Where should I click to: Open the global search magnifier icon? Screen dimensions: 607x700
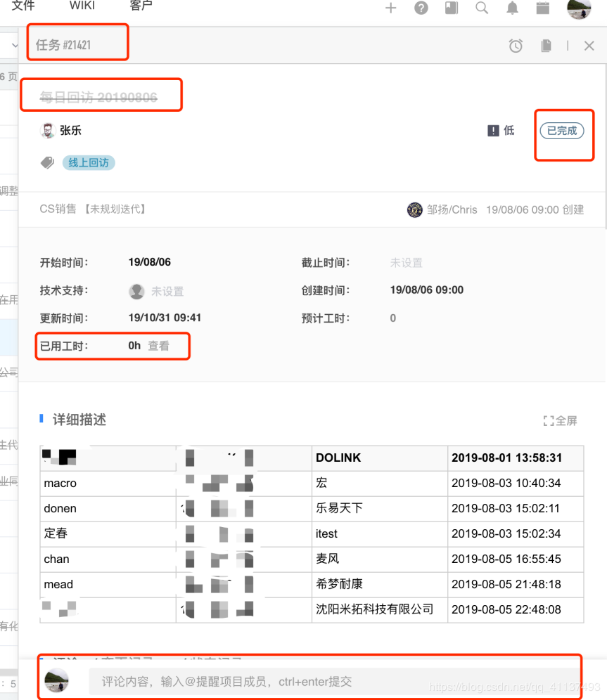point(481,9)
